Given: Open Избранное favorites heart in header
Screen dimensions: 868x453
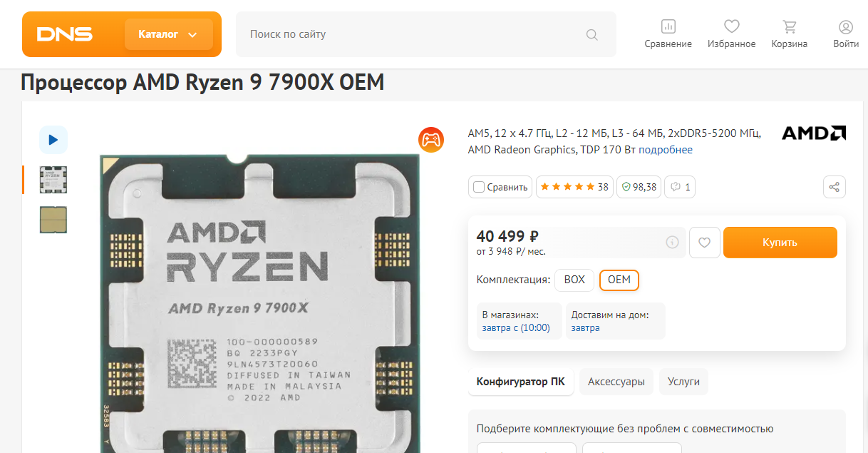Looking at the screenshot, I should click(x=731, y=27).
